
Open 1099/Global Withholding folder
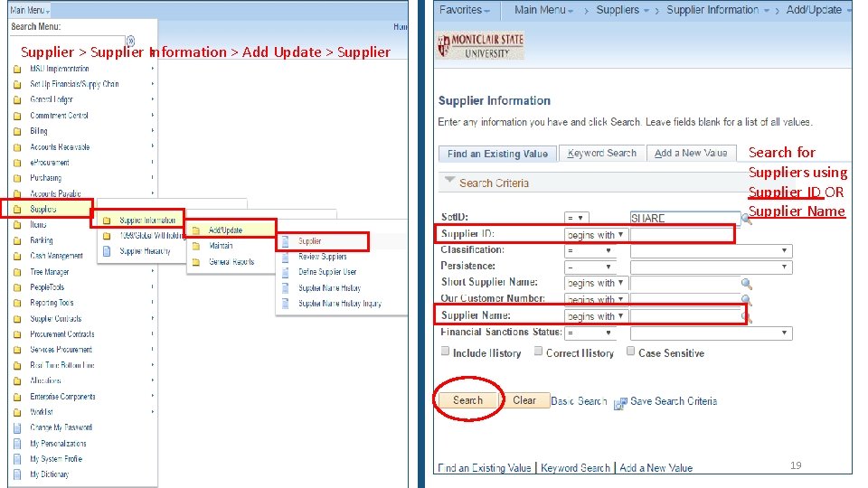pyautogui.click(x=151, y=236)
